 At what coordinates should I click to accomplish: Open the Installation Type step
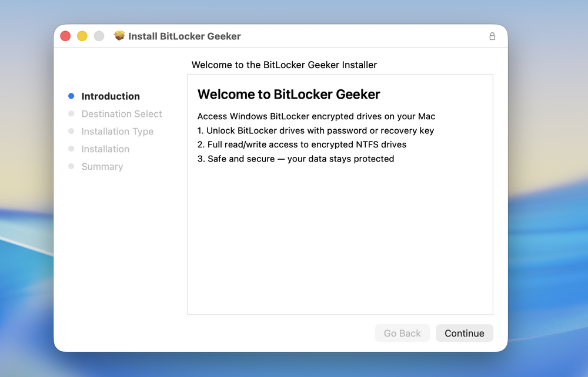point(117,131)
